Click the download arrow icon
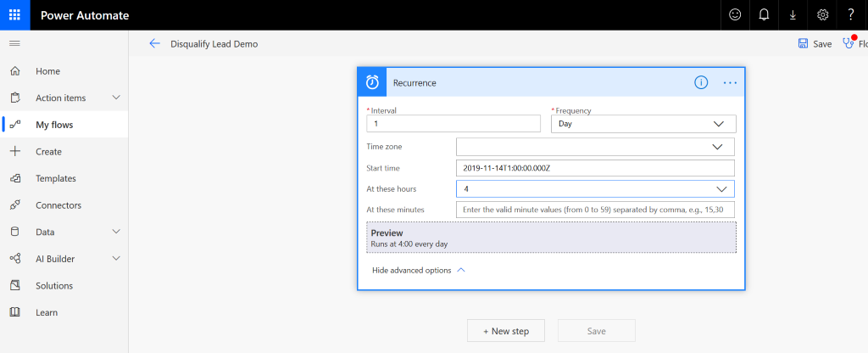This screenshot has width=868, height=353. click(793, 15)
